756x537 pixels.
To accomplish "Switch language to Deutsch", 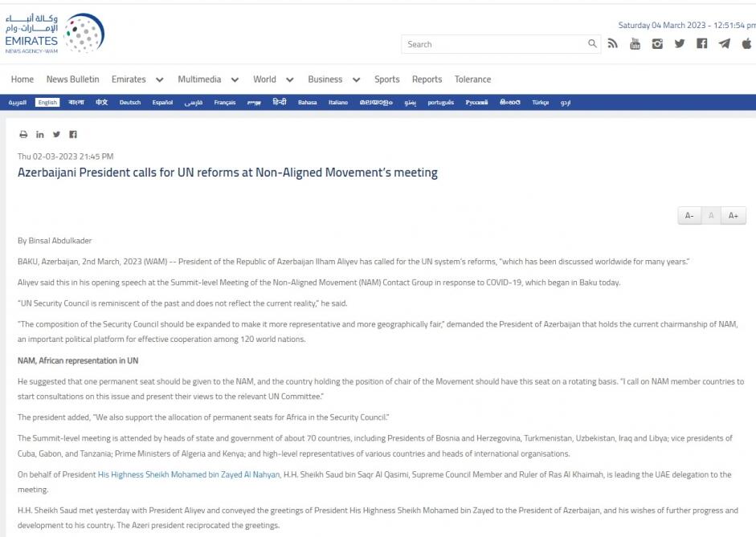I will pyautogui.click(x=130, y=103).
